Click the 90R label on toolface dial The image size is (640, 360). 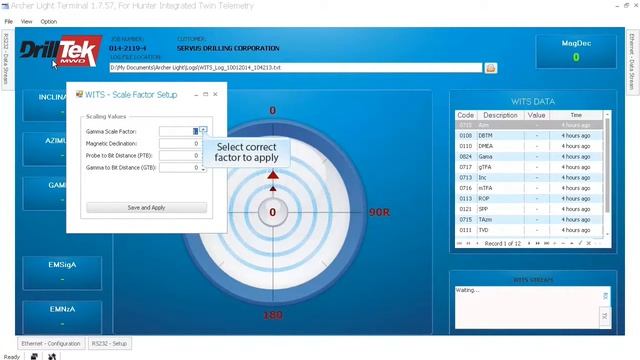point(379,212)
